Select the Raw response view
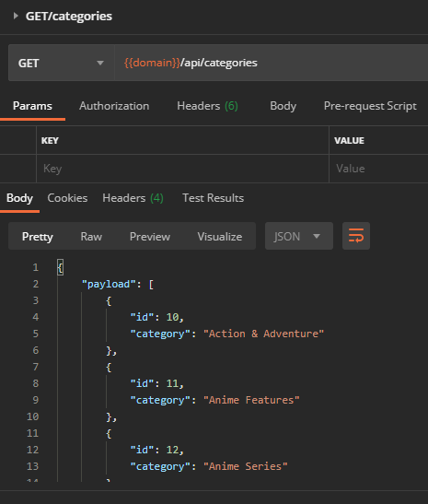 (91, 237)
